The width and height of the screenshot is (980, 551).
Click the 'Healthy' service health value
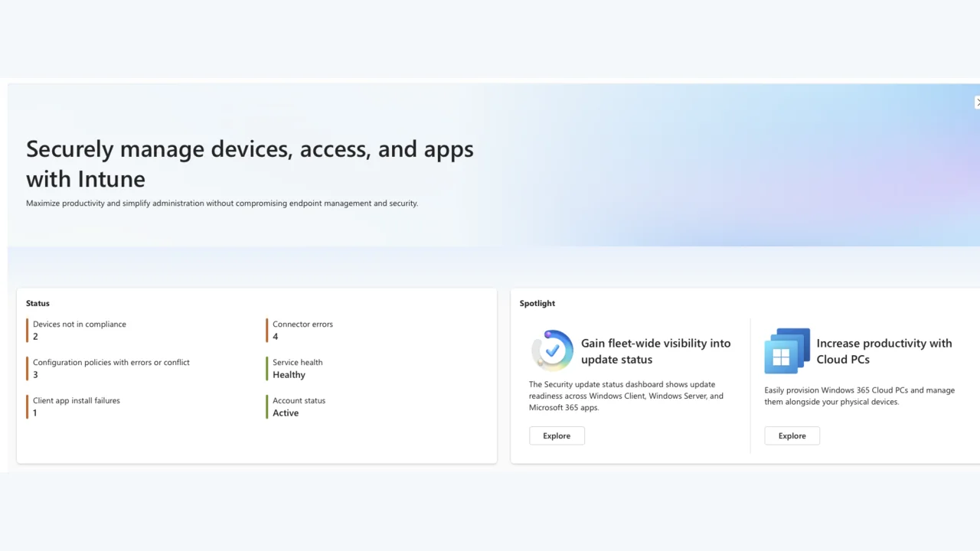(x=289, y=375)
